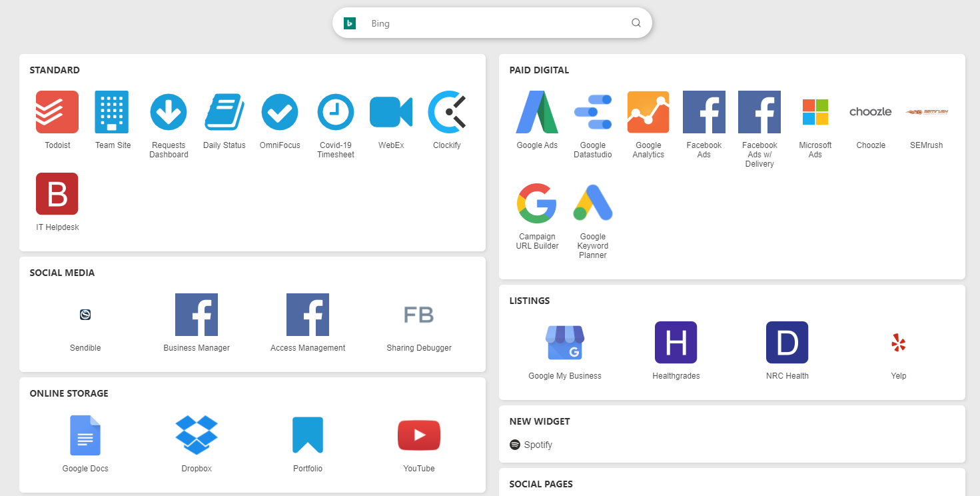This screenshot has width=980, height=496.
Task: Open the Todoist shortcut icon
Action: 57,112
